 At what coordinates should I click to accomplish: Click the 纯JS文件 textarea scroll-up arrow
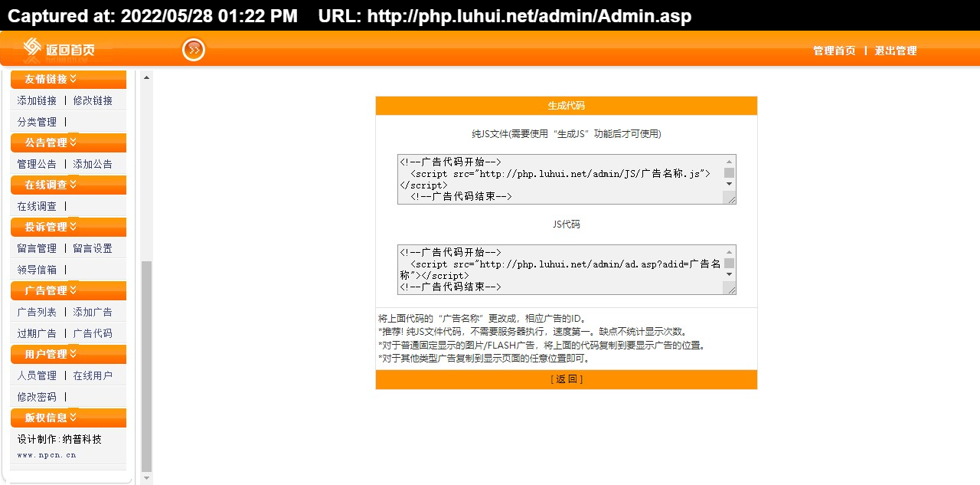tap(730, 161)
